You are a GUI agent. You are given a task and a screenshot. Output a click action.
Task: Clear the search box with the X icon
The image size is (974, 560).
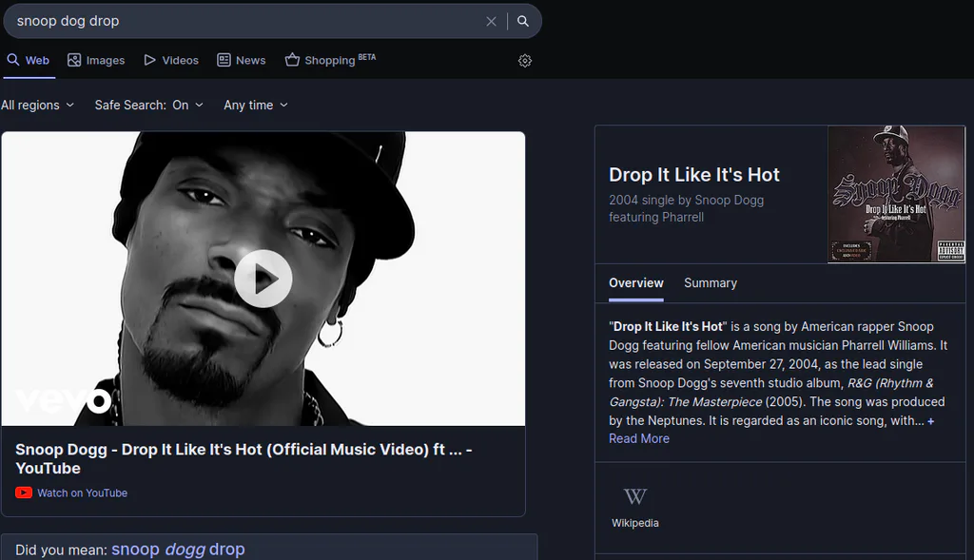click(491, 21)
